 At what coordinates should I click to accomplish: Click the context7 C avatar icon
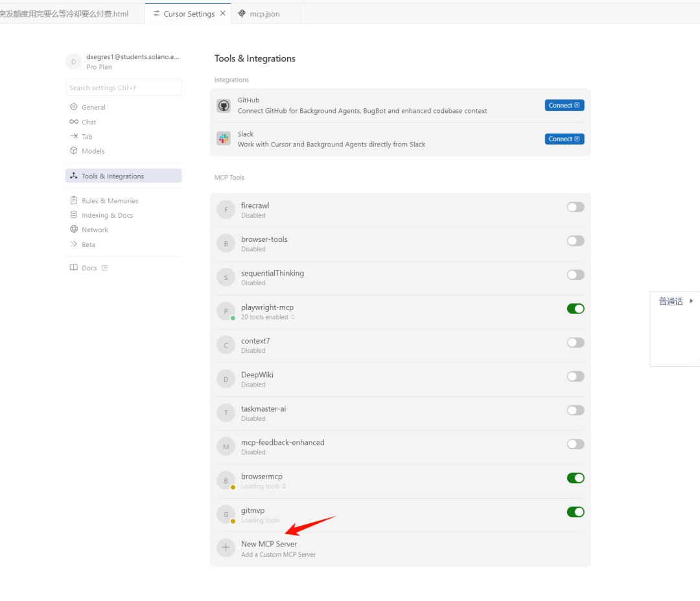pos(226,345)
